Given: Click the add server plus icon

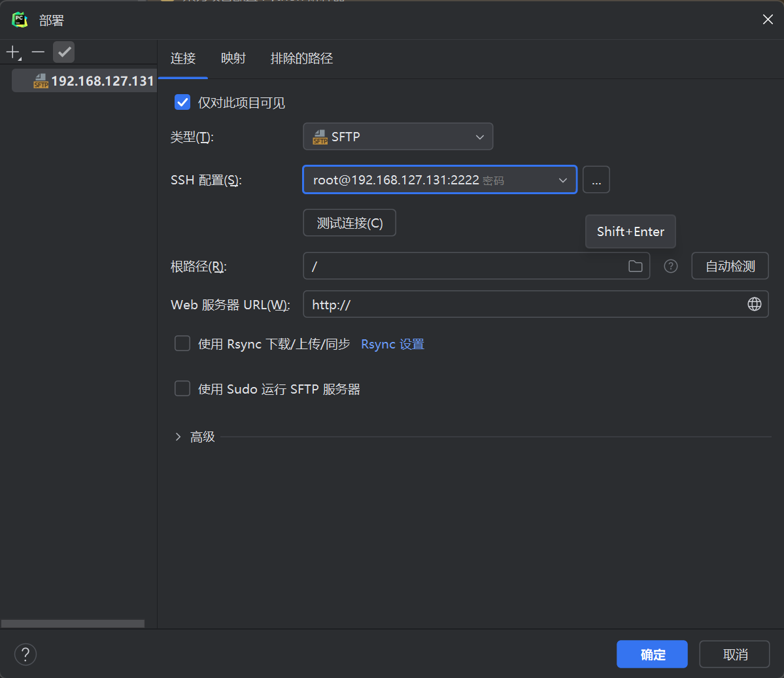Looking at the screenshot, I should [x=12, y=52].
